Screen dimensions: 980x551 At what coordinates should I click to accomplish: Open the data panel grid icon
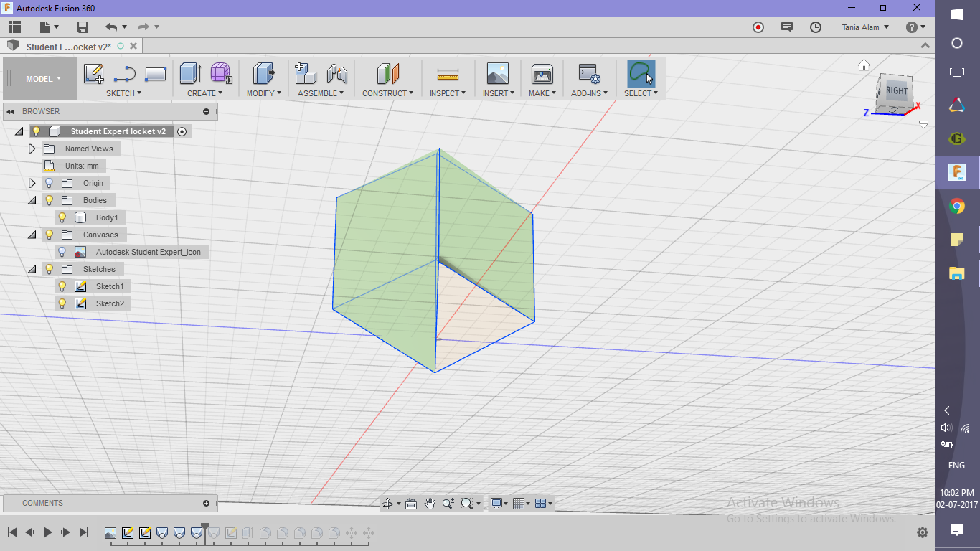tap(14, 27)
